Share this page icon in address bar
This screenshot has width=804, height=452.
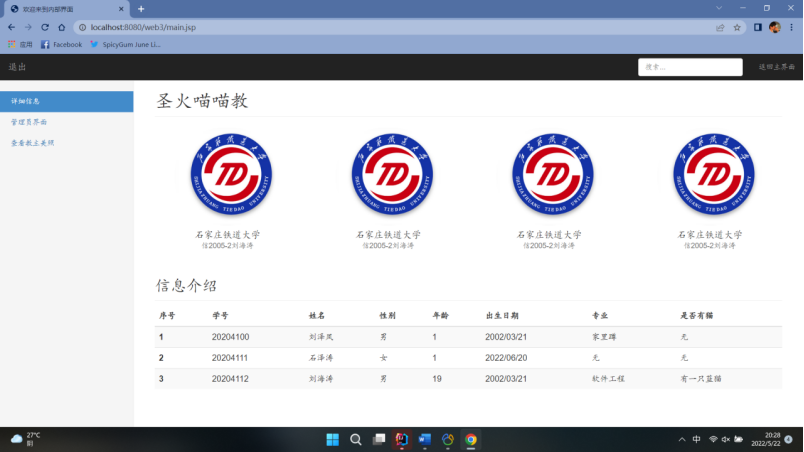point(720,28)
